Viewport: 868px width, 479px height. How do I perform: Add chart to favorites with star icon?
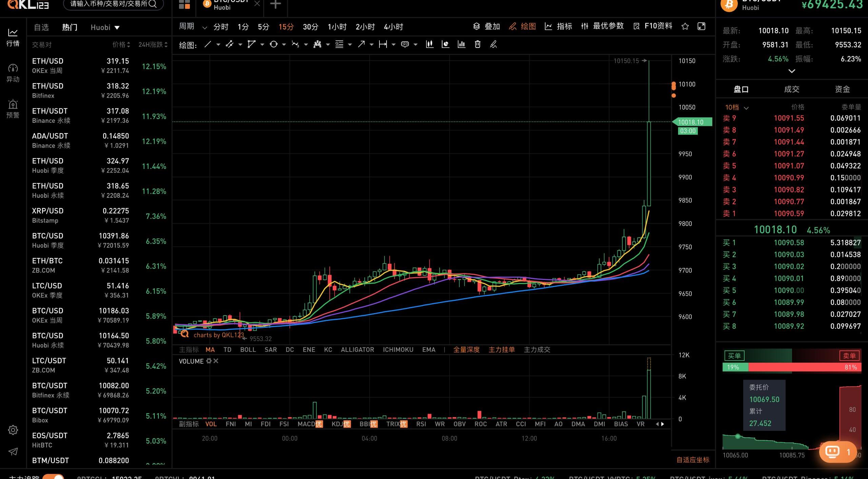click(x=685, y=26)
